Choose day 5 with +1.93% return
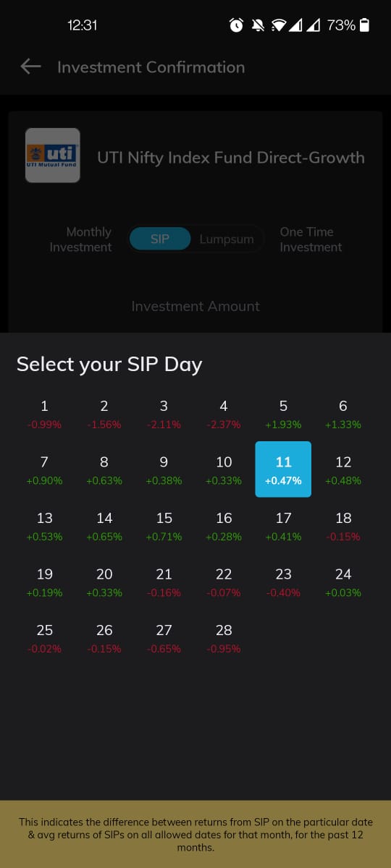 tap(283, 414)
